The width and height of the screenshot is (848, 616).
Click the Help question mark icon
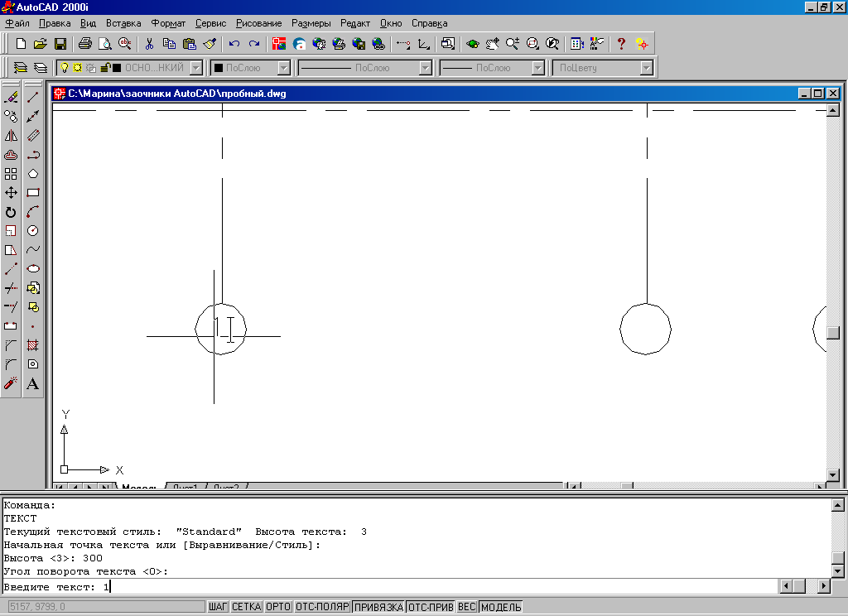coord(621,44)
